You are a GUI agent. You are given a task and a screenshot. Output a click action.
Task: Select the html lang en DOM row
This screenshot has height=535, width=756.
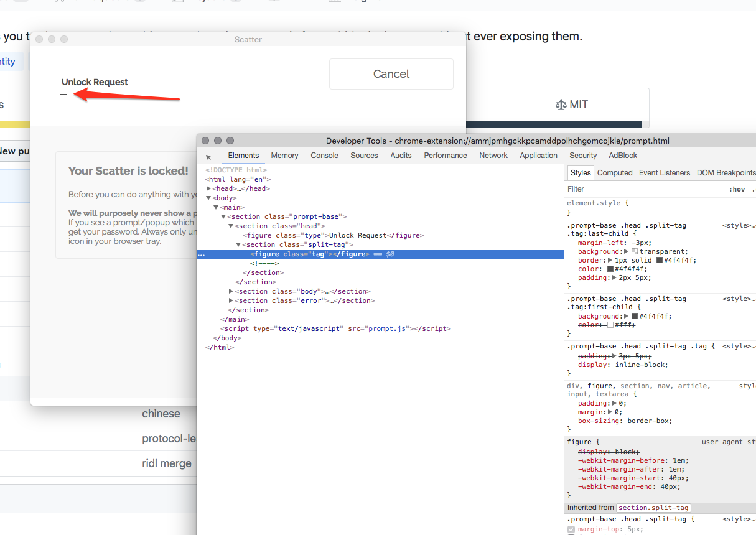coord(380,179)
